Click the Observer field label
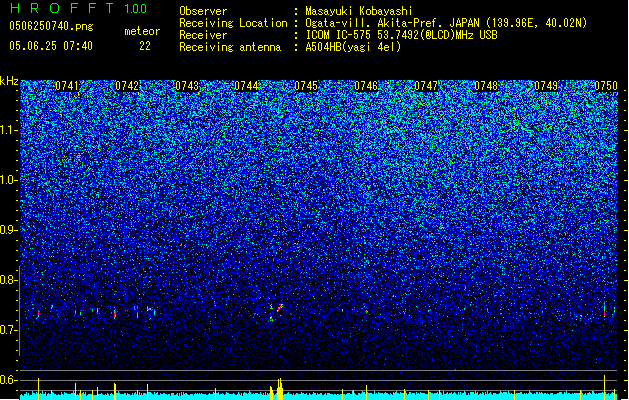This screenshot has height=400, width=629. pos(203,11)
